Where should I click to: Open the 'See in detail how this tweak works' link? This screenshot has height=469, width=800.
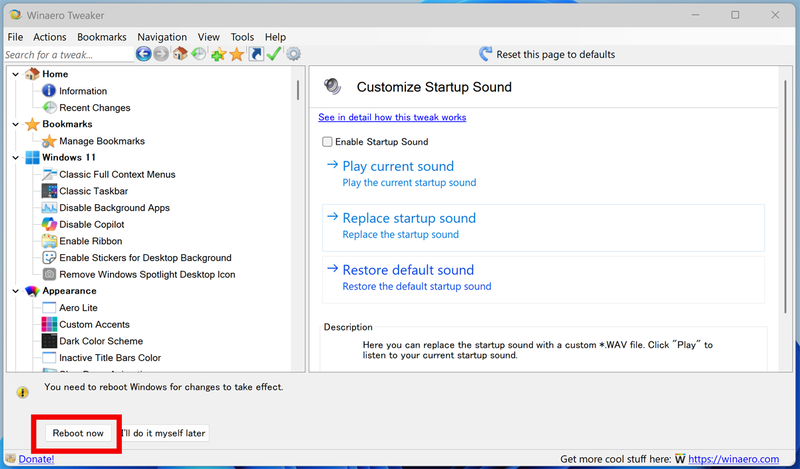(392, 117)
